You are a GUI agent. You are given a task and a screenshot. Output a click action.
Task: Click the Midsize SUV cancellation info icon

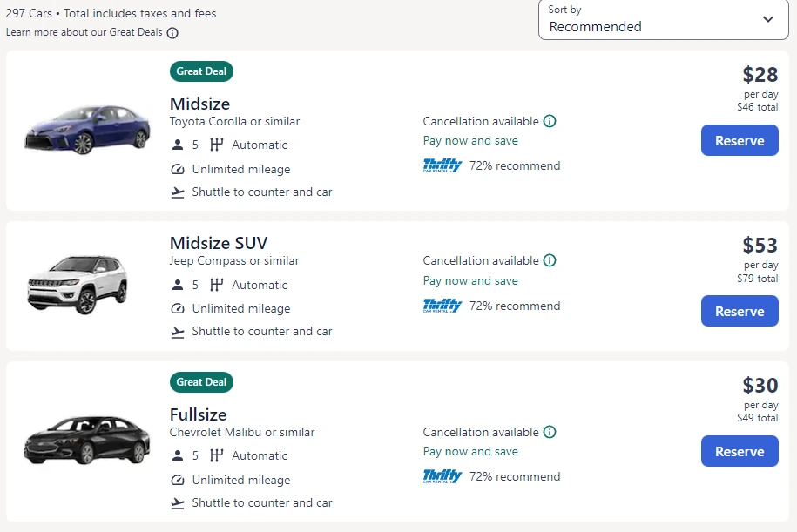coord(550,260)
